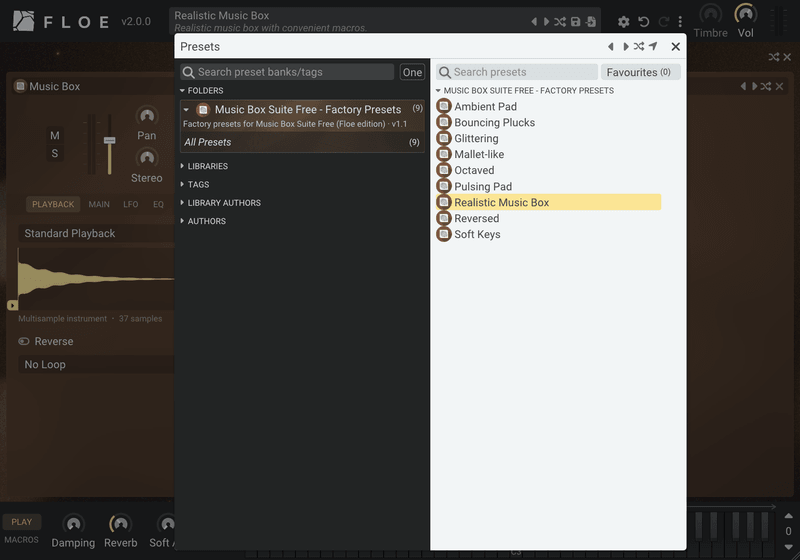Lower keyboard octave with down arrow
The height and width of the screenshot is (560, 800).
click(788, 547)
